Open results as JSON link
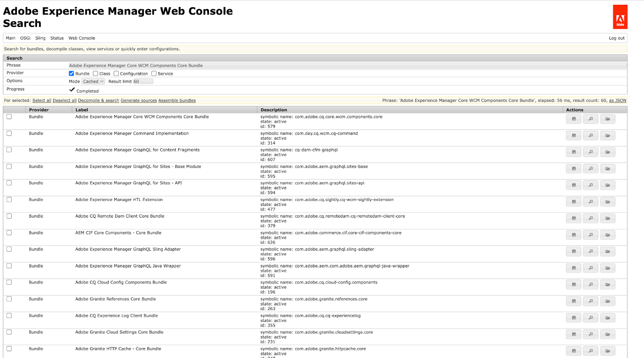 click(x=617, y=101)
